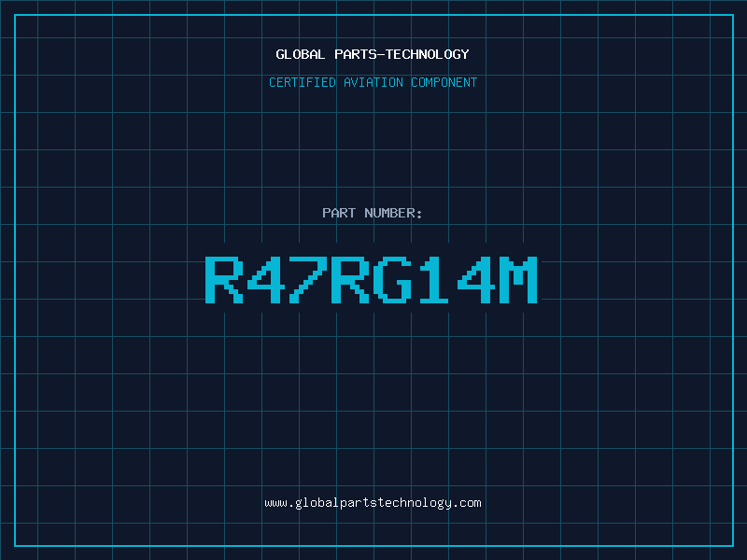Click the GLOBAL PARTS-TECHNOLOGY heading

point(373,54)
